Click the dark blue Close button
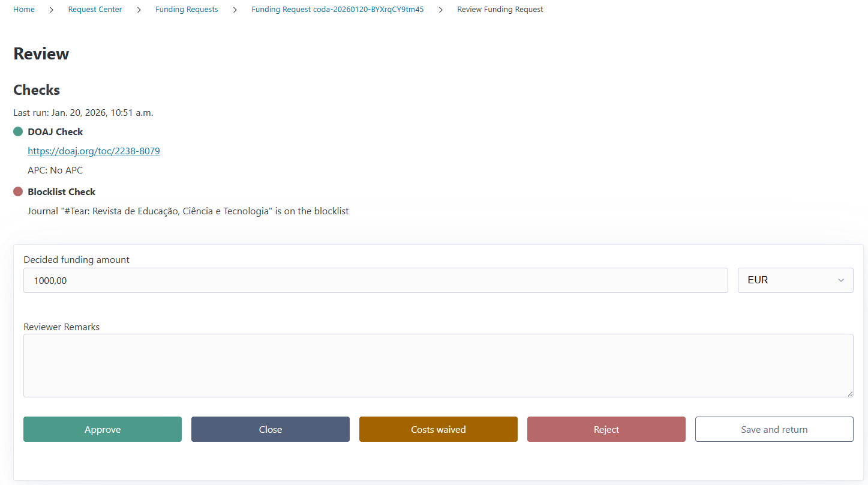This screenshot has height=485, width=868. tap(270, 429)
